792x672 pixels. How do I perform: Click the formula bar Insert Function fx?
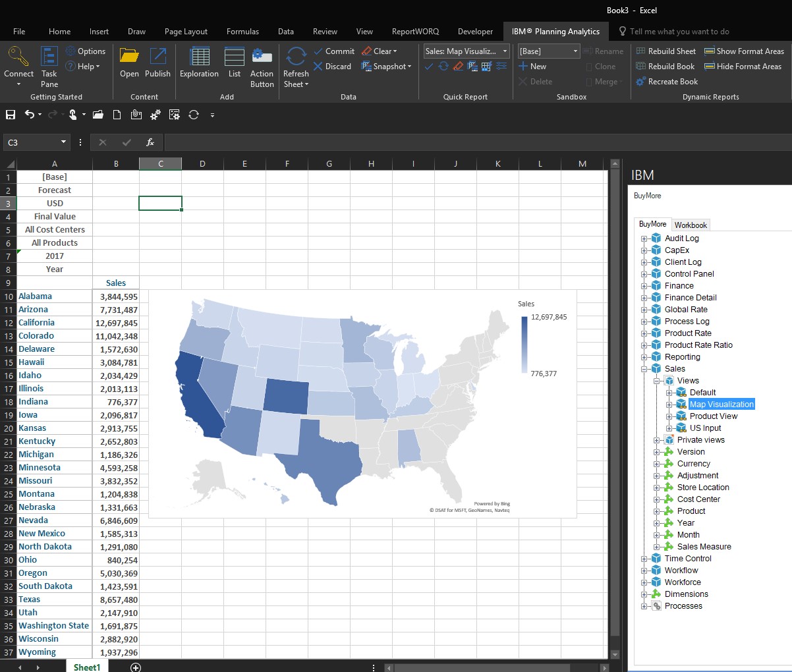tap(150, 142)
